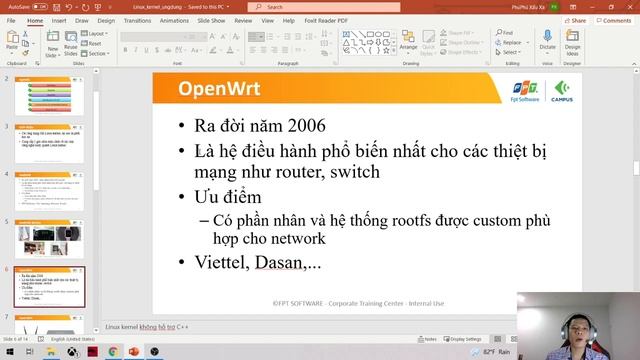Open the Design tab
Screen dimensions: 640x360
pos(106,20)
